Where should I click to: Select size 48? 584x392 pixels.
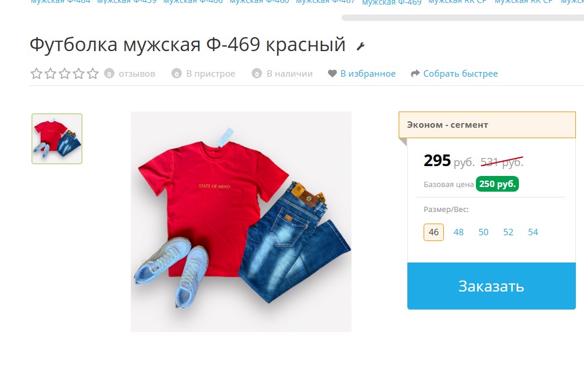[x=458, y=232]
